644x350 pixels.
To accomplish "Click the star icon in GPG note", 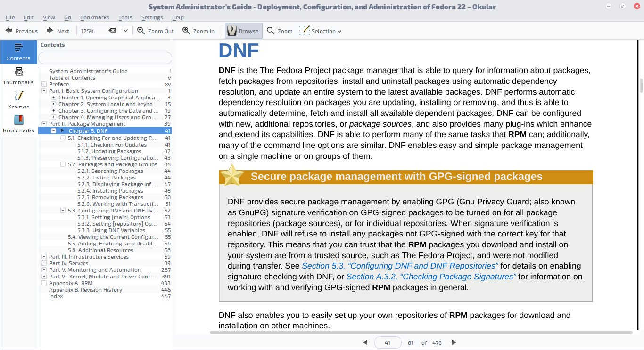I will (232, 175).
